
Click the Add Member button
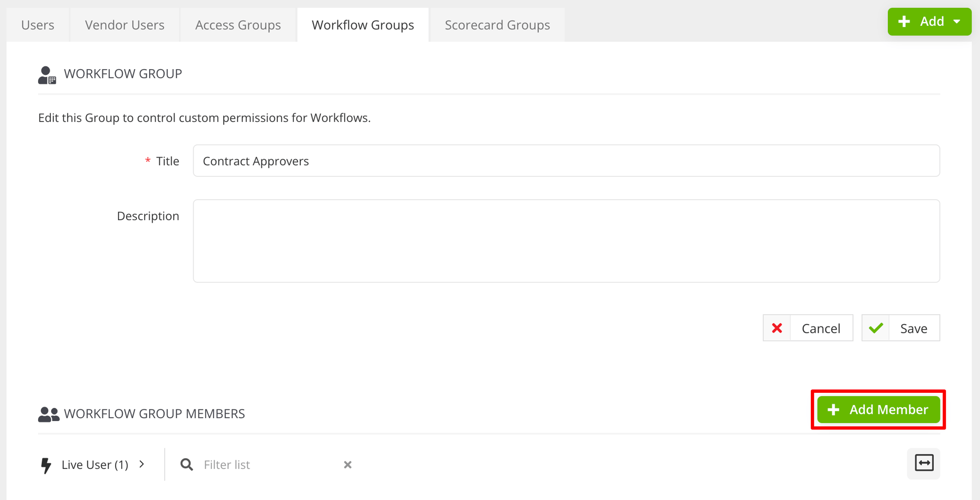pos(878,409)
